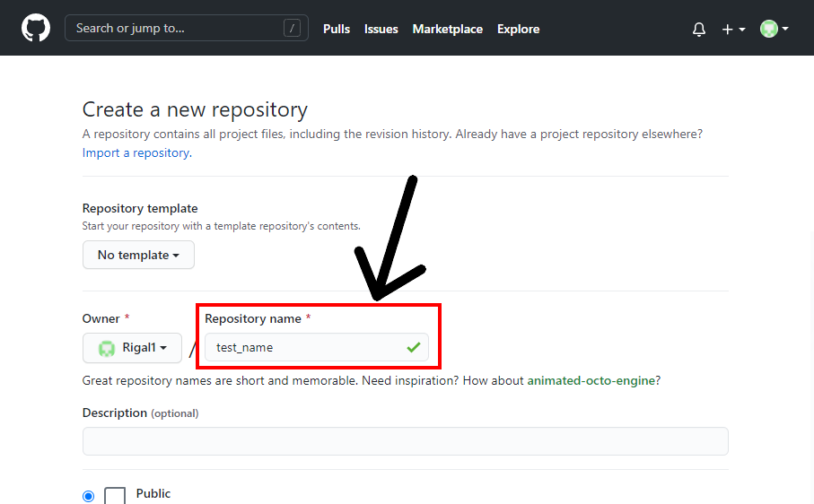Focus the Search or jump to field

(187, 28)
